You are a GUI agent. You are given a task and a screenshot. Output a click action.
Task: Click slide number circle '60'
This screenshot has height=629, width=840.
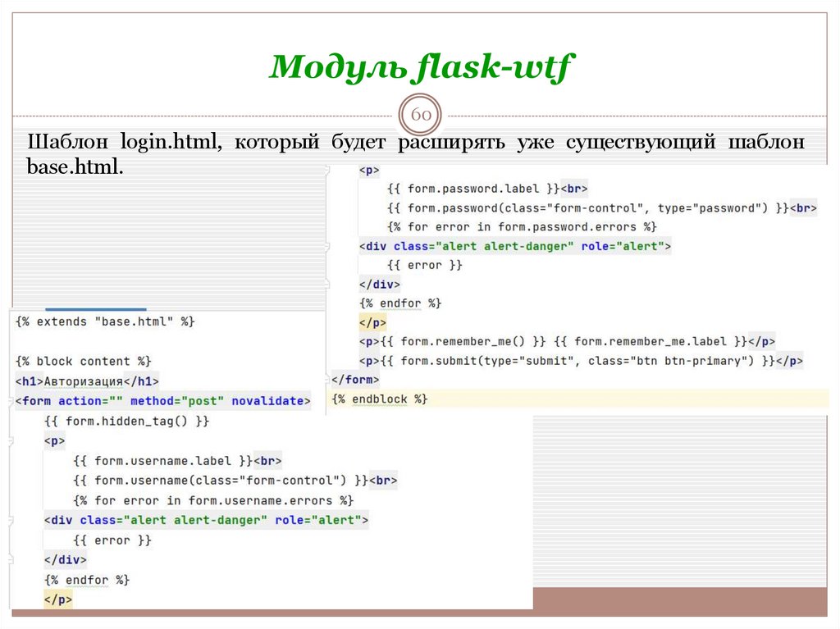(421, 115)
